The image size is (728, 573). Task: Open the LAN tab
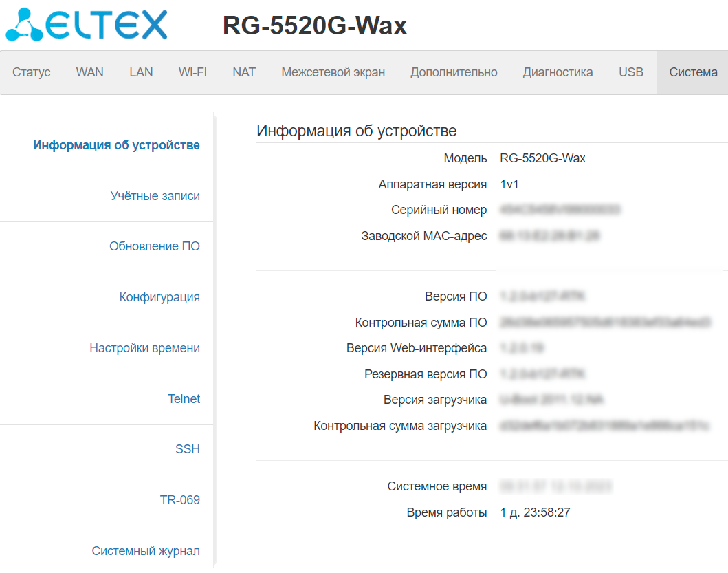141,72
